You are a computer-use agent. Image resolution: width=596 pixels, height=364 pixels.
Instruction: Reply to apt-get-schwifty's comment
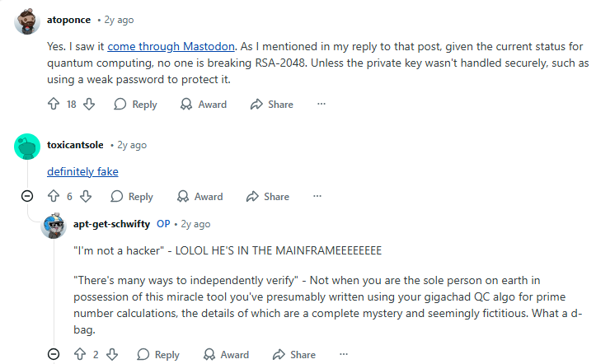click(x=157, y=354)
